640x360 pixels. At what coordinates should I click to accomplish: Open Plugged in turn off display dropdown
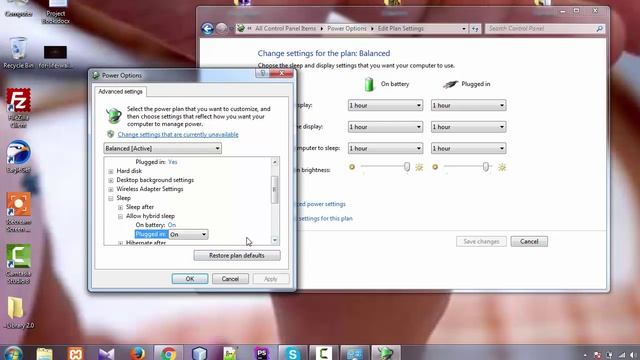pos(469,127)
